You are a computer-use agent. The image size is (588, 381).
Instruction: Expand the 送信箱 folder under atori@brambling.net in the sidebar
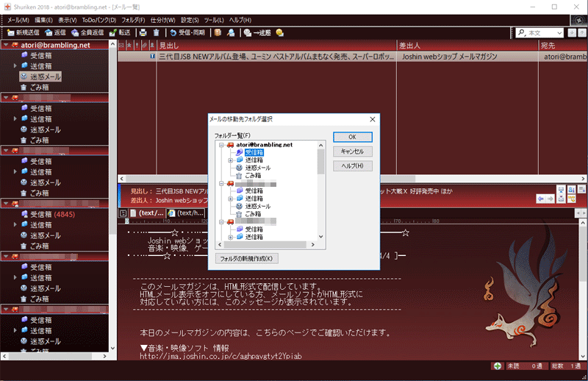pyautogui.click(x=15, y=66)
